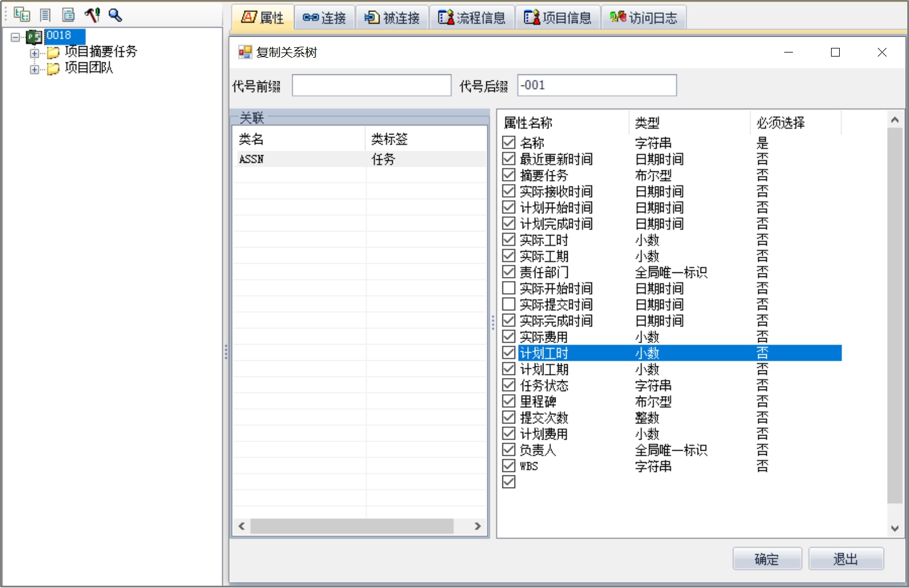Screen dimensions: 909x588
Task: Select the 0018 project node icon
Action: (x=34, y=37)
